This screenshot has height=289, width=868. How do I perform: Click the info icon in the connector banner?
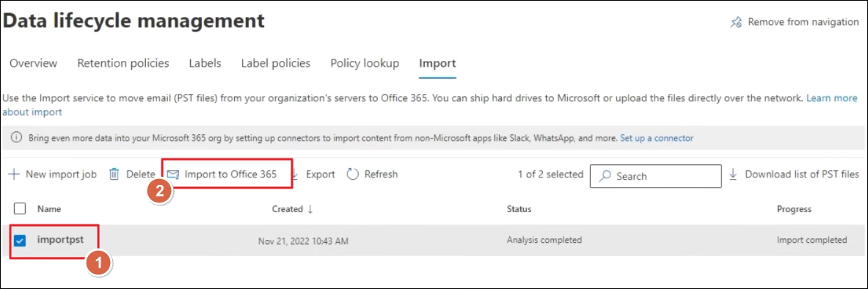click(17, 138)
